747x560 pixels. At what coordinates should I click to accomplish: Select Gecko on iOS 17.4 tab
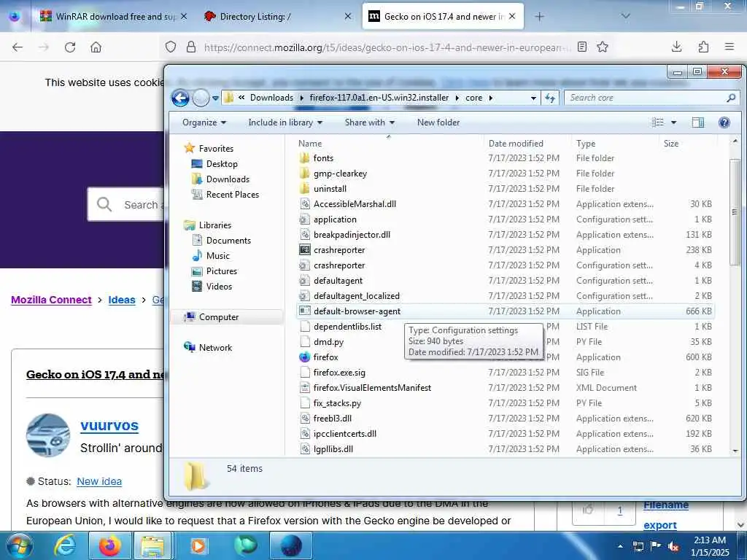pos(443,16)
